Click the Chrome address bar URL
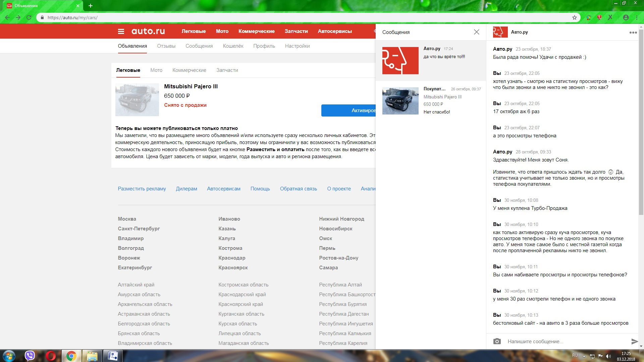This screenshot has height=362, width=644. (72, 17)
